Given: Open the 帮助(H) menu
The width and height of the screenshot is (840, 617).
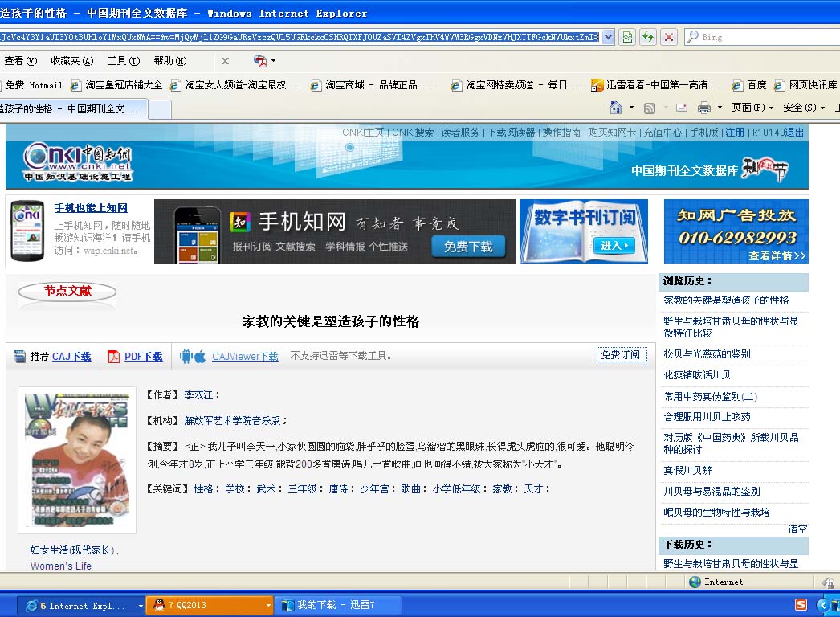Looking at the screenshot, I should 169,60.
